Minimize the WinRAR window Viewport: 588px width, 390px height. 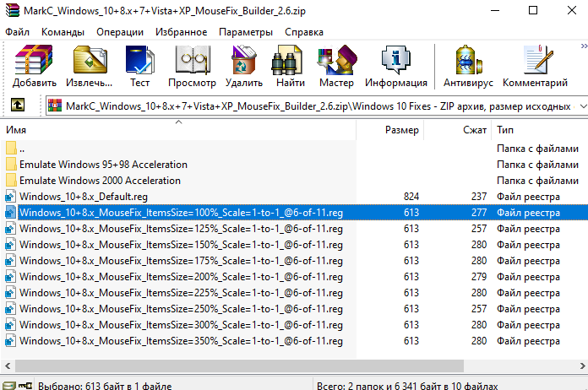pos(495,10)
